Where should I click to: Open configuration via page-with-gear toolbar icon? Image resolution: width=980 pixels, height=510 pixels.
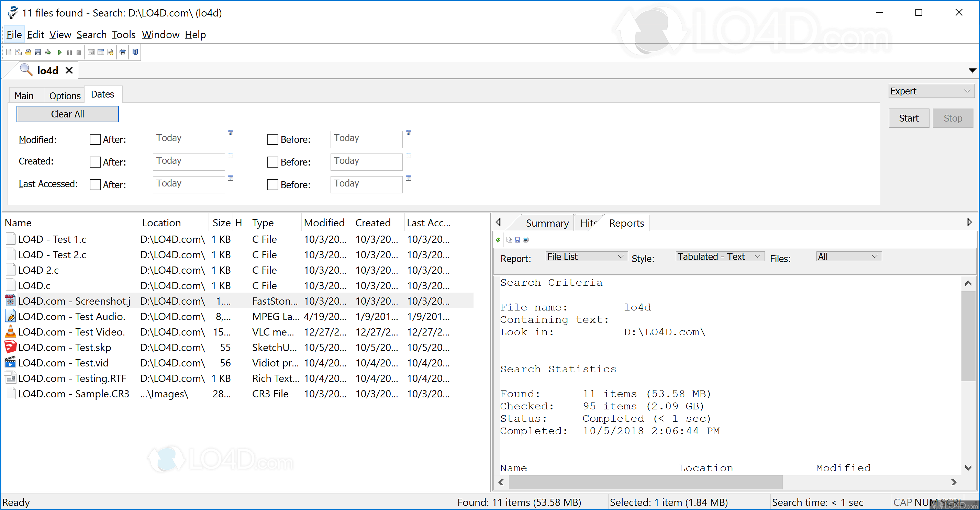click(110, 52)
